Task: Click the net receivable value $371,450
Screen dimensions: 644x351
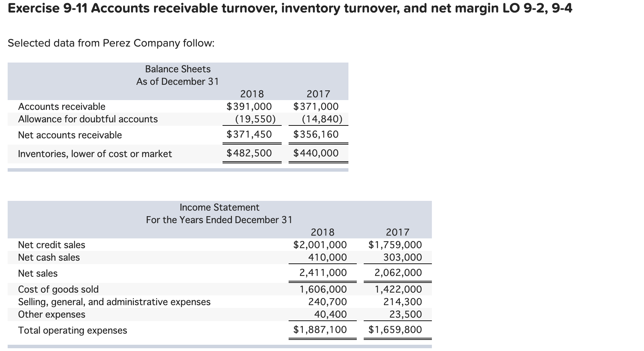Action: point(249,134)
